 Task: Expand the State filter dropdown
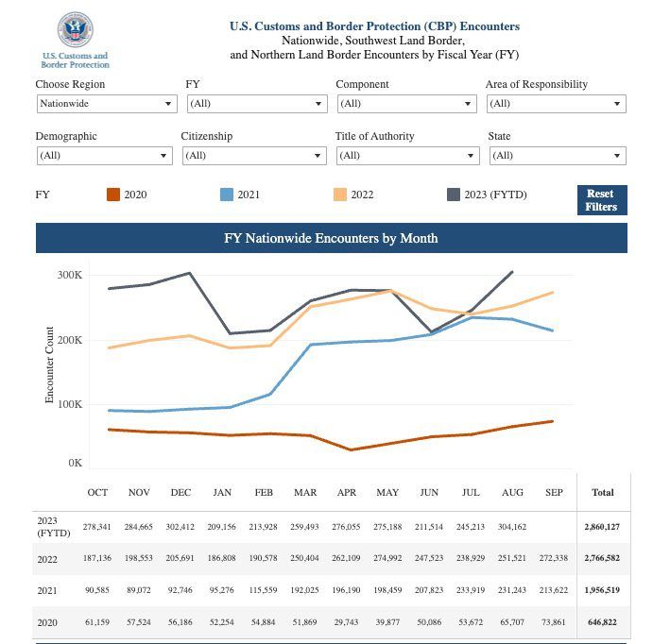(557, 156)
